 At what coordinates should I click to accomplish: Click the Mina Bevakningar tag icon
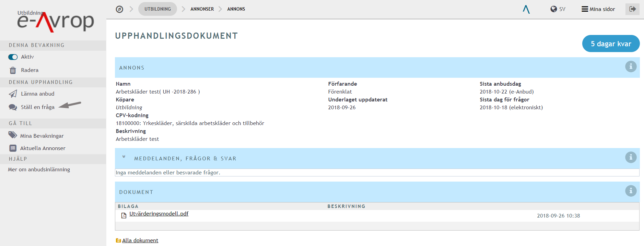(13, 135)
